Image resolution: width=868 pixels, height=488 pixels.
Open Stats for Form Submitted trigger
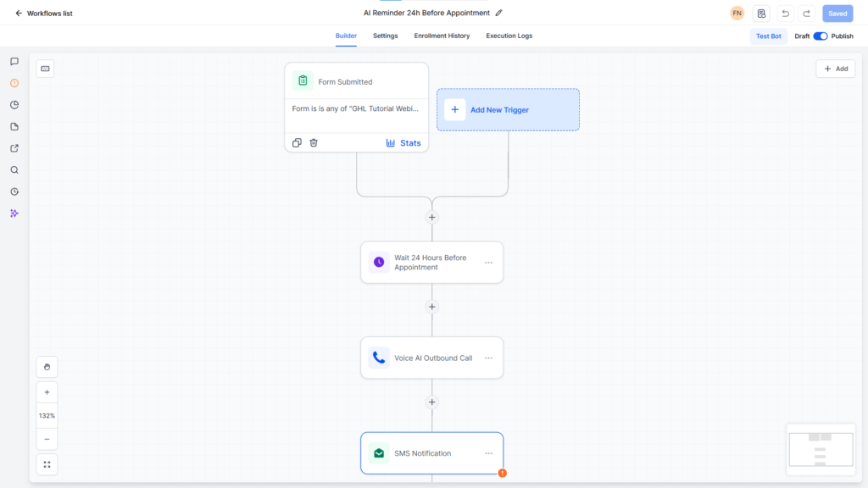[x=403, y=142]
